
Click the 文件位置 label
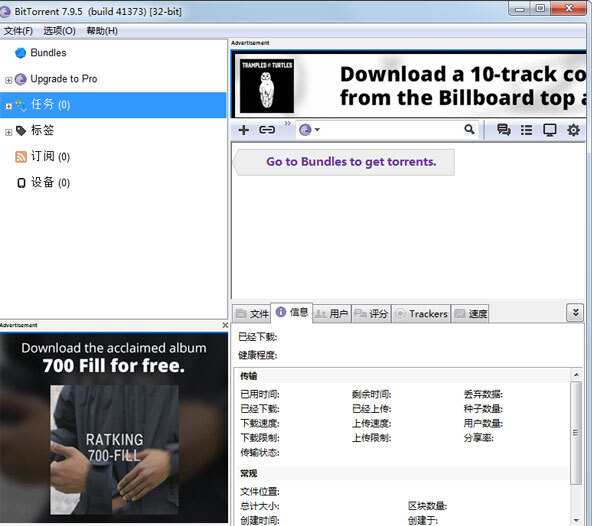(260, 492)
